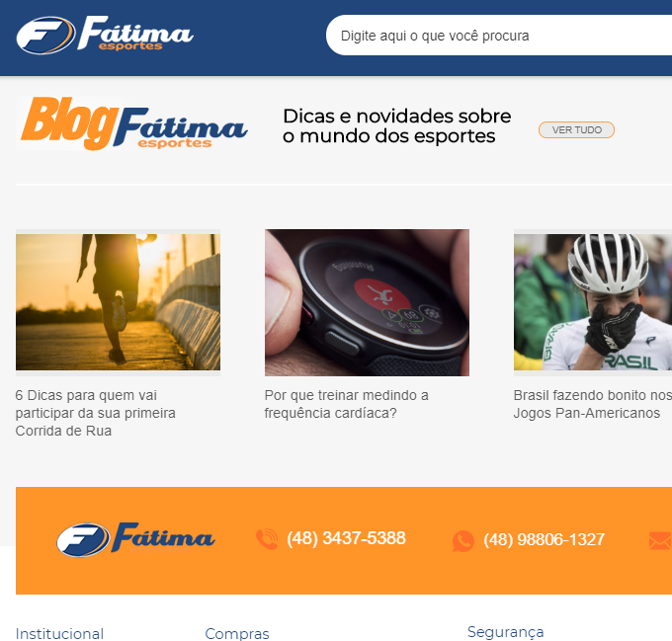672x641 pixels.
Task: Open the runner at sunset article thumbnail
Action: click(118, 302)
